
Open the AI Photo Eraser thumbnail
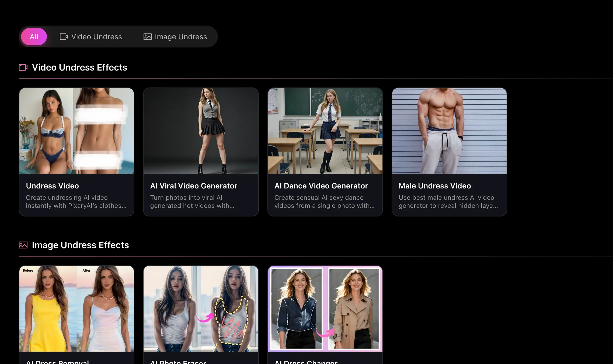coord(201,309)
